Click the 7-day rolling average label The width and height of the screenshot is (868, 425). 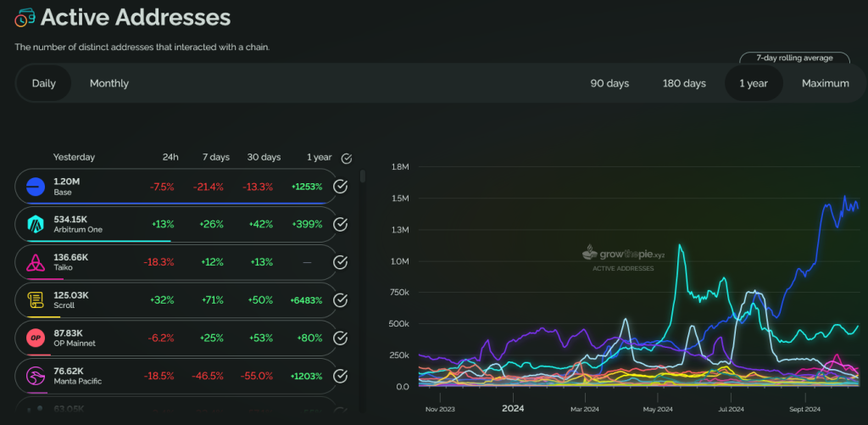(x=794, y=58)
